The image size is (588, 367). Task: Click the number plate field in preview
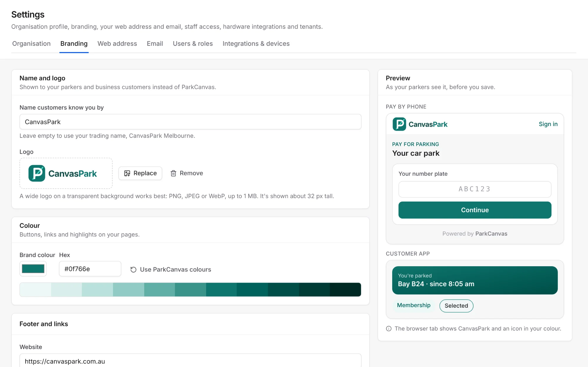click(475, 189)
